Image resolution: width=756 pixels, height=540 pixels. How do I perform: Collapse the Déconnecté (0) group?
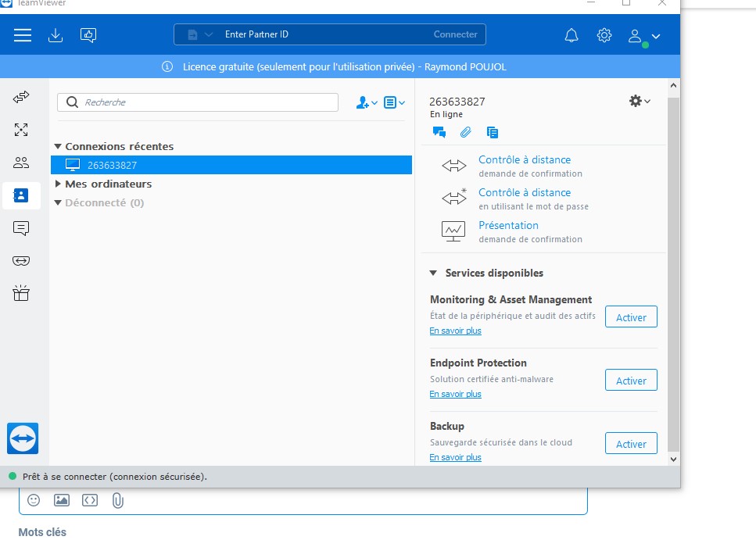[58, 202]
